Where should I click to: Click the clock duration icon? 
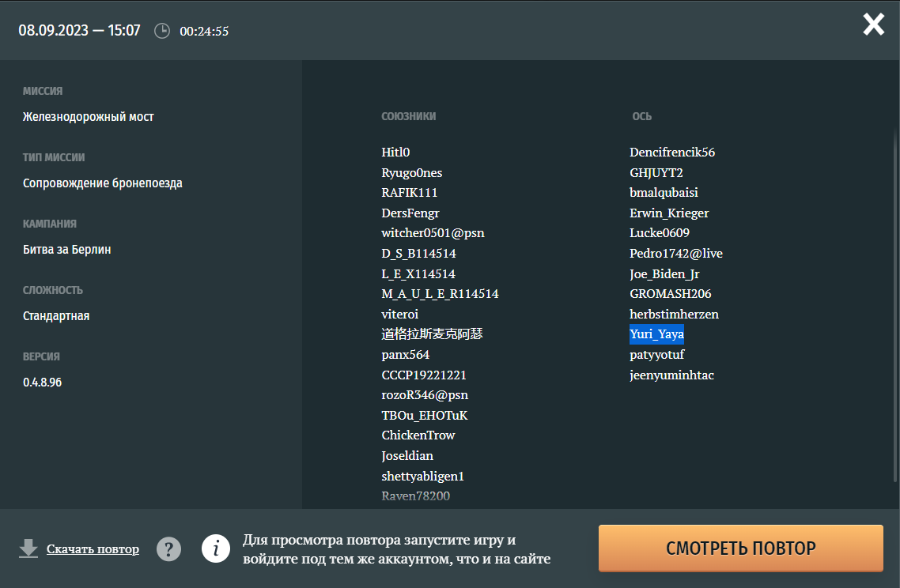click(161, 31)
